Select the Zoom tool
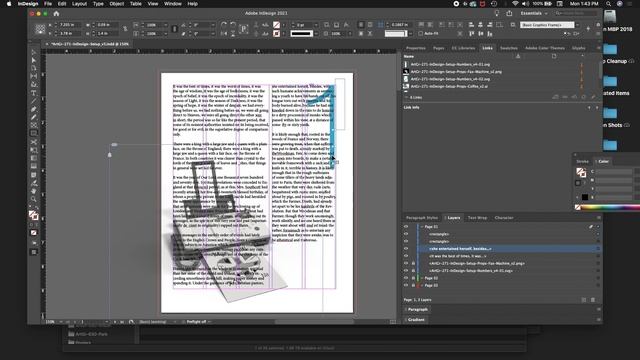This screenshot has width=640, height=360. [x=33, y=199]
